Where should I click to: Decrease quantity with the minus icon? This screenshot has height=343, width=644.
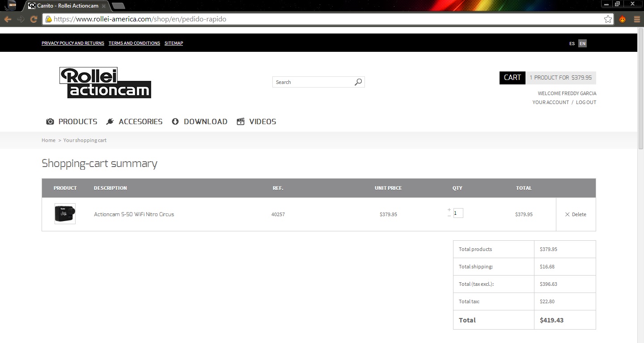coord(449,216)
